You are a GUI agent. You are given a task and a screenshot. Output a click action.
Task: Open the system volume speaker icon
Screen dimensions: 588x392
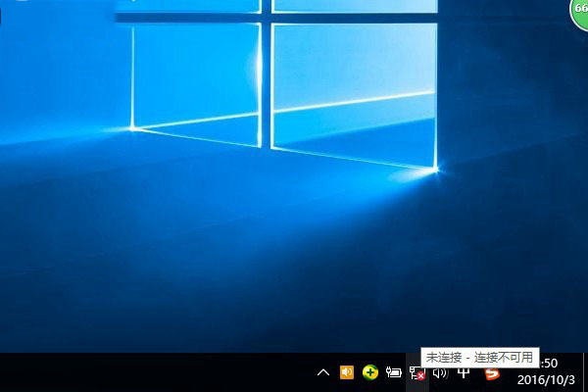441,372
